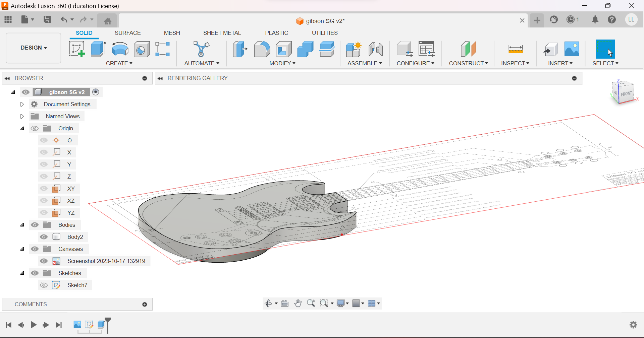Select the Shell tool
644x338 pixels.
[284, 49]
